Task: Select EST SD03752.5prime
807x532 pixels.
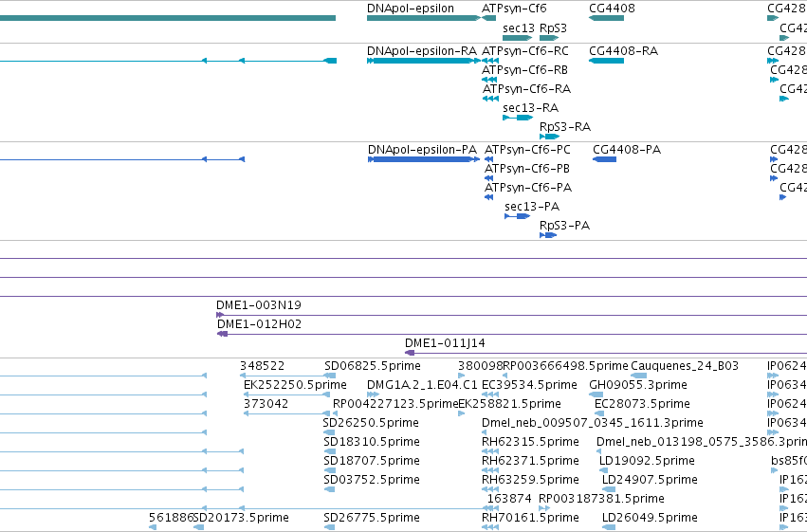Action: point(372,481)
